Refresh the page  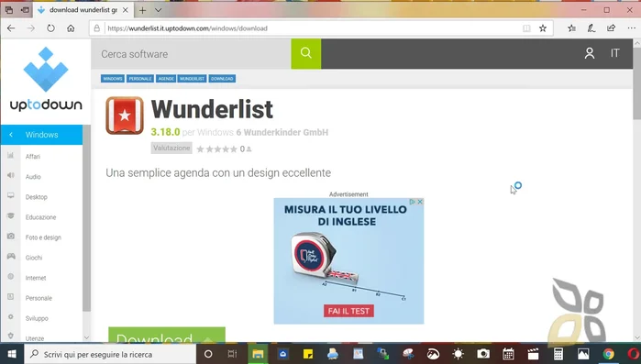[x=50, y=28]
